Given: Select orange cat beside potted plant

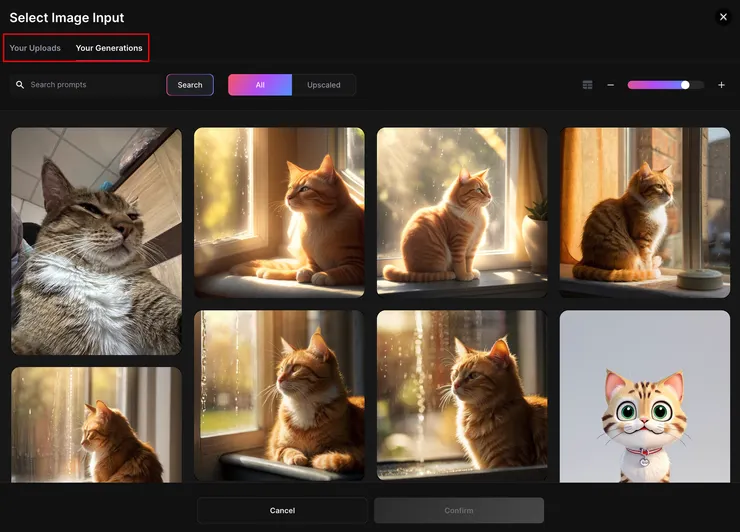Looking at the screenshot, I should [462, 212].
